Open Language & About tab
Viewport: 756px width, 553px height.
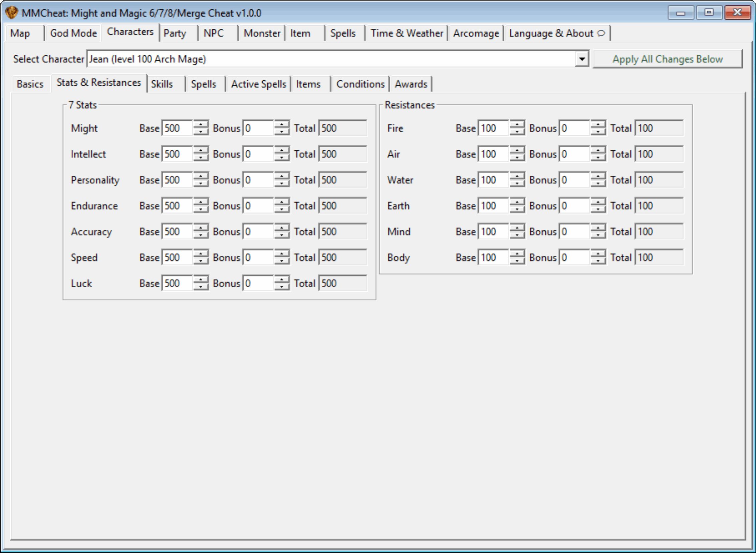pos(557,33)
